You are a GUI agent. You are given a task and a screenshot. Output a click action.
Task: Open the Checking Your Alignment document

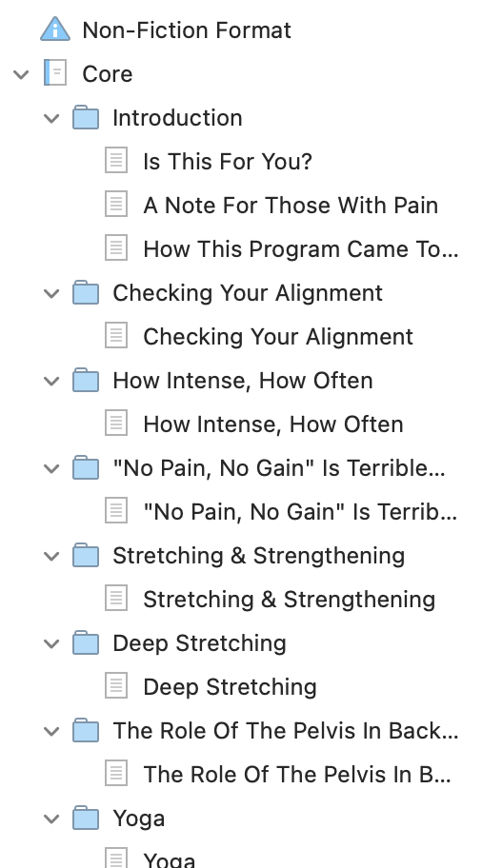[x=278, y=337]
